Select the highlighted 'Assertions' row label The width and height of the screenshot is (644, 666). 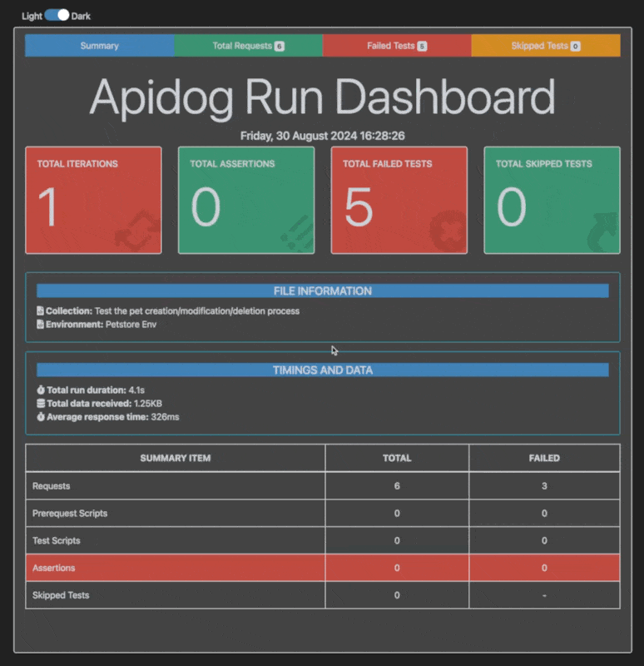54,568
